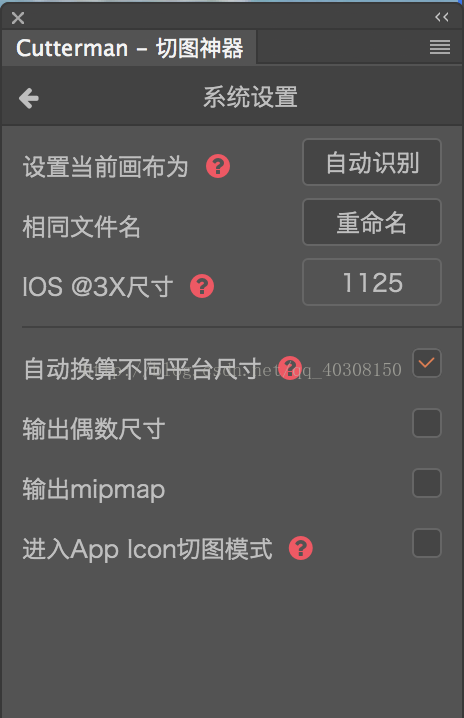The image size is (464, 718).
Task: Uncheck the 自动换算不同平台尺寸 checkbox
Action: [427, 363]
